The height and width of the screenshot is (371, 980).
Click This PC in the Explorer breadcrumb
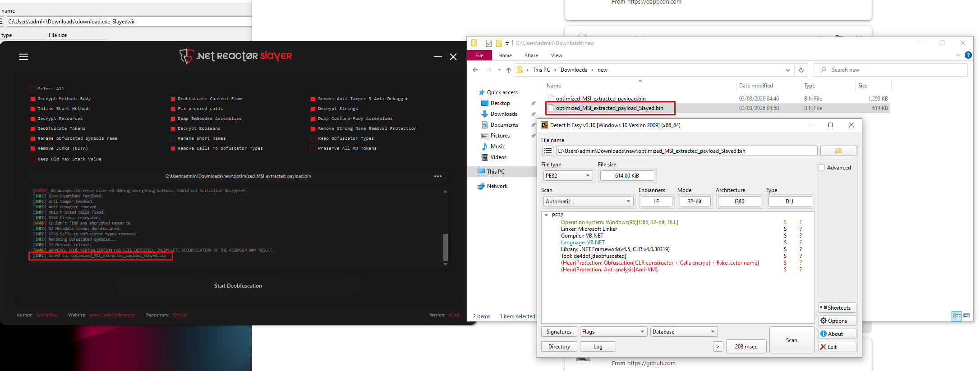(x=541, y=70)
